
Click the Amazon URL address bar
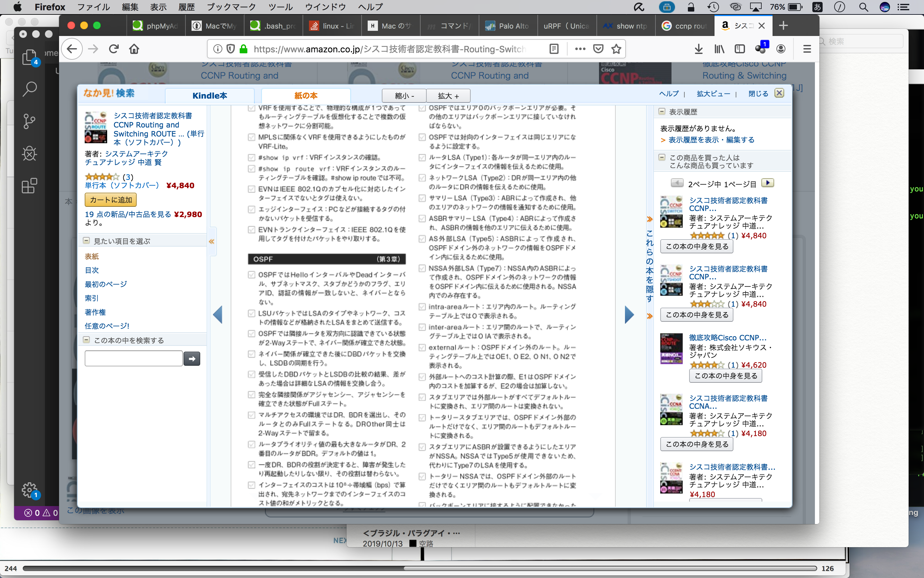pos(389,49)
